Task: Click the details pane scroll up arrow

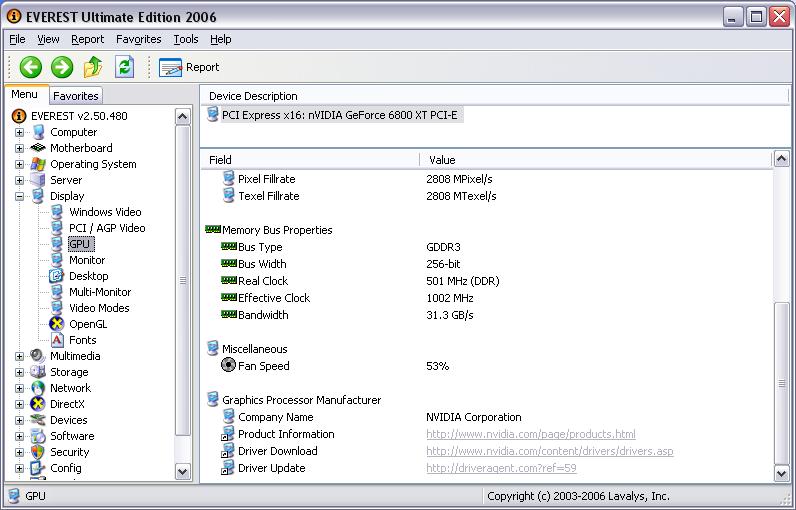Action: tap(781, 159)
